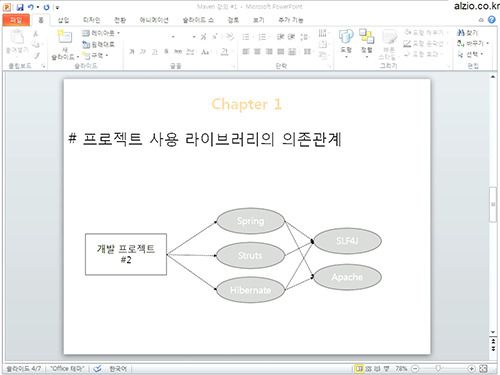The height and width of the screenshot is (375, 500).
Task: Switch to the 삽입 (Insert) tab
Action: pyautogui.click(x=63, y=20)
